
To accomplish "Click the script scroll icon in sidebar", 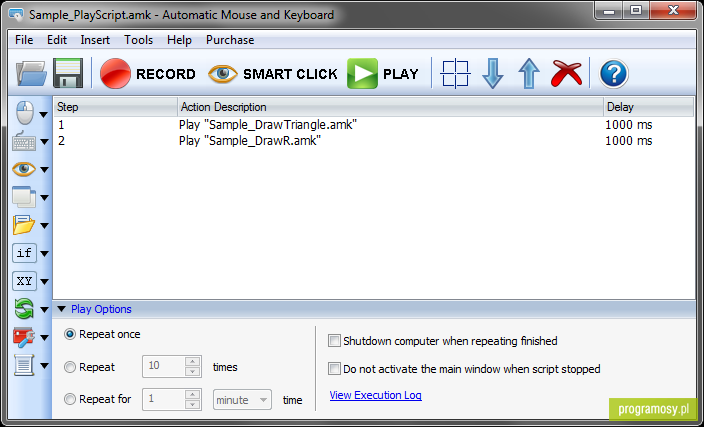I will (24, 365).
